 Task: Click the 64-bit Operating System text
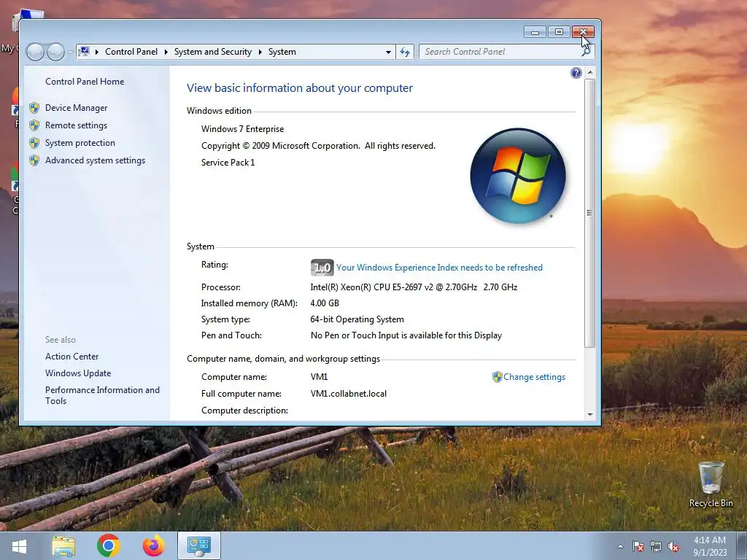357,319
